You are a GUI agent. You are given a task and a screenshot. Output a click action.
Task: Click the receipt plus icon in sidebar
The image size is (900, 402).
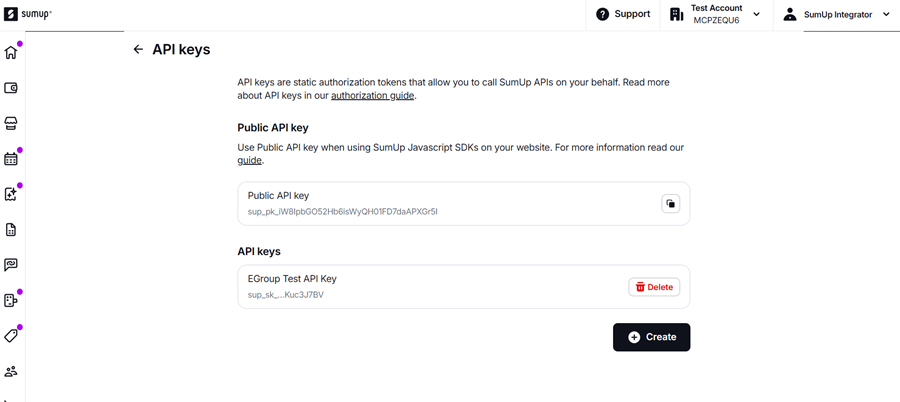11,194
